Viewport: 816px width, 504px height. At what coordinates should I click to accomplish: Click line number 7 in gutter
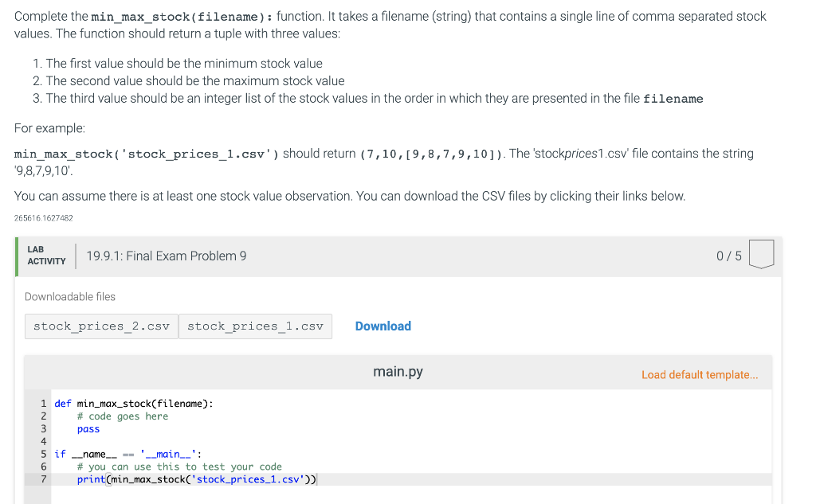43,479
